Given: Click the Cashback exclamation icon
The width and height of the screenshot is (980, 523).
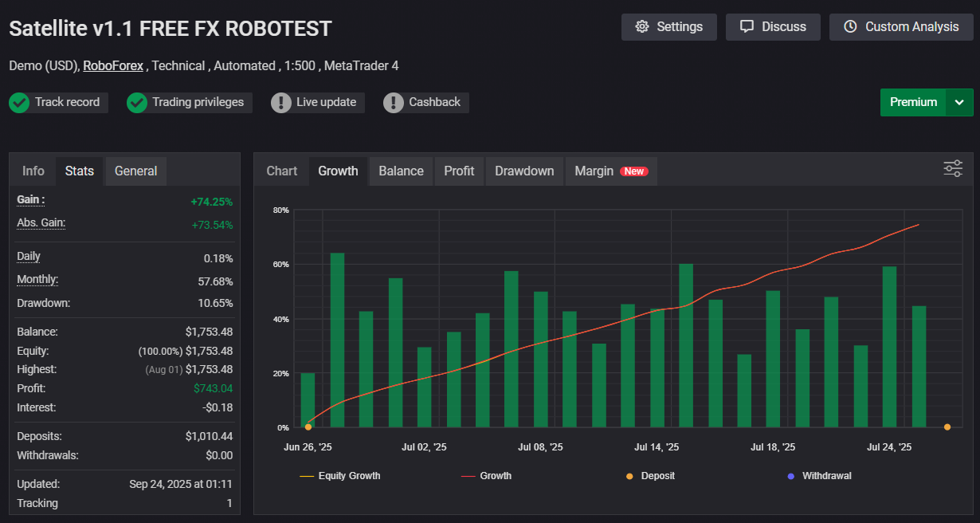Looking at the screenshot, I should (x=394, y=103).
